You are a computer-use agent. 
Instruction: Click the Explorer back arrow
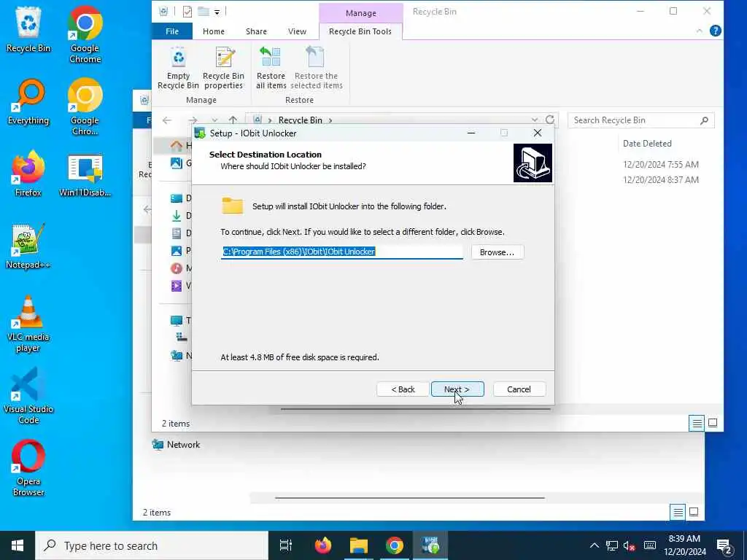pyautogui.click(x=167, y=120)
